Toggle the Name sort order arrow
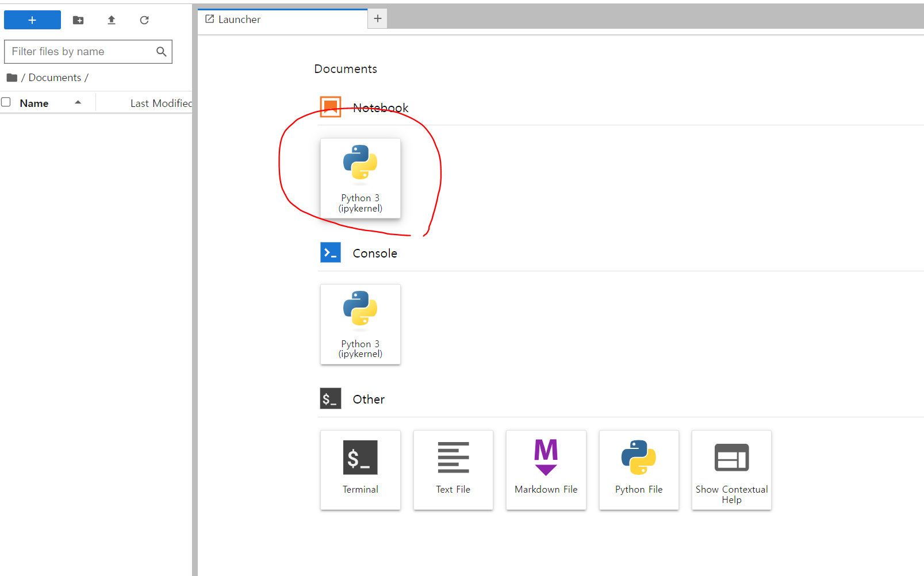The image size is (924, 576). 78,102
